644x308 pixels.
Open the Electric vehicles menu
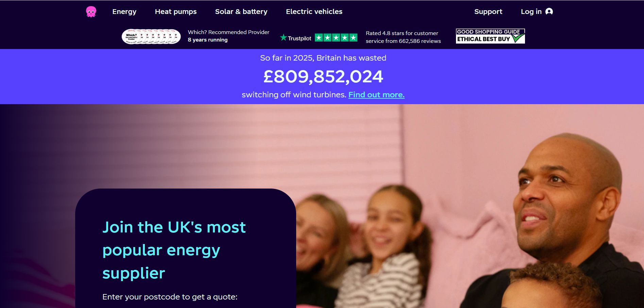[314, 12]
